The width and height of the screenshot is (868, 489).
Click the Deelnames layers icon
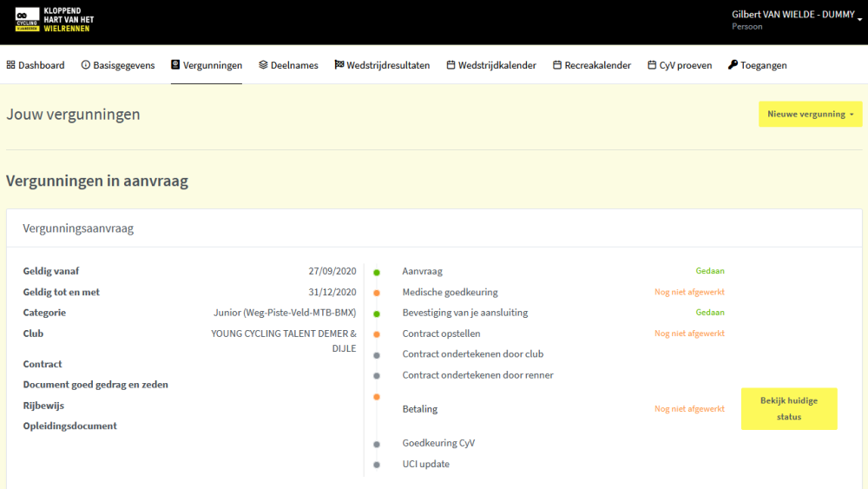pos(263,65)
